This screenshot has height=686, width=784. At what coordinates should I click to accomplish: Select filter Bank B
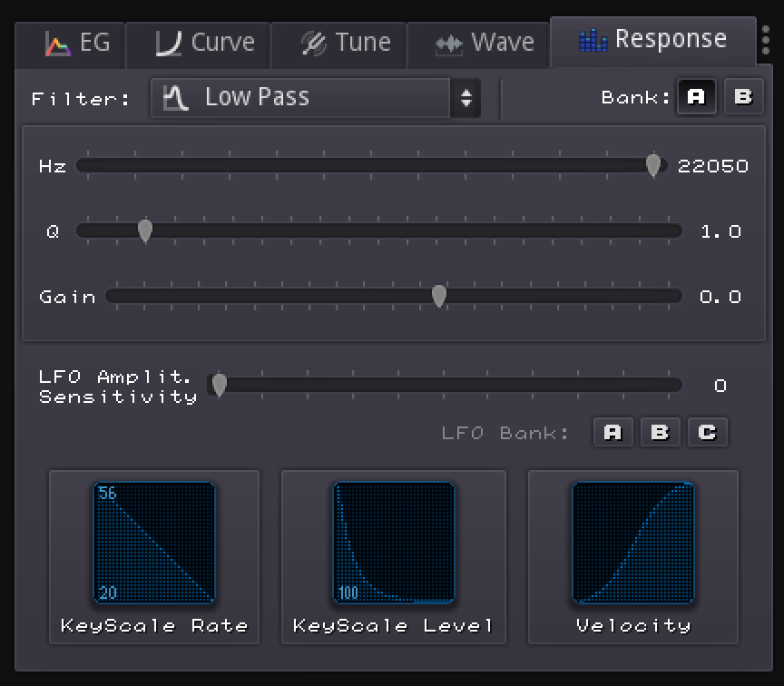coord(743,96)
